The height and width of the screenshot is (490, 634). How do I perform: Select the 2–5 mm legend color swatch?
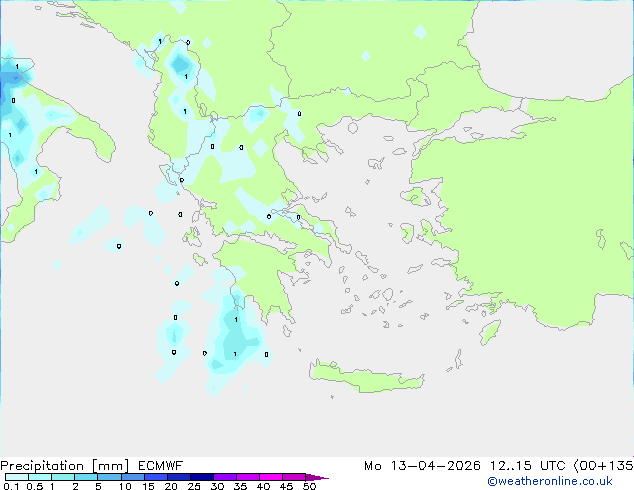(x=86, y=477)
